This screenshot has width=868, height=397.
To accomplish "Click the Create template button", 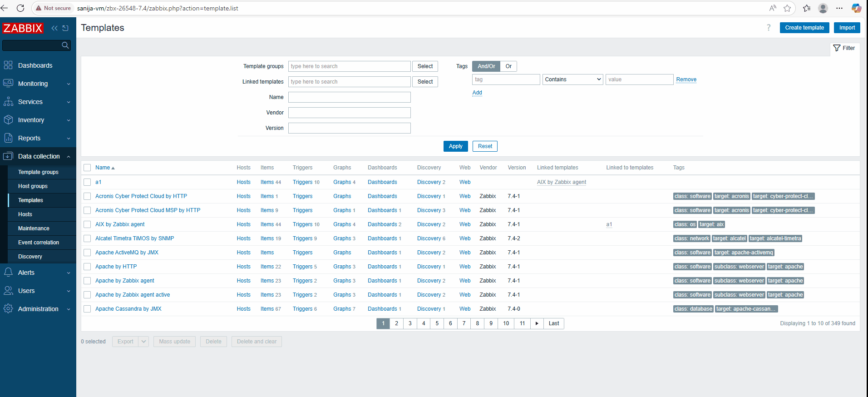I will [804, 28].
